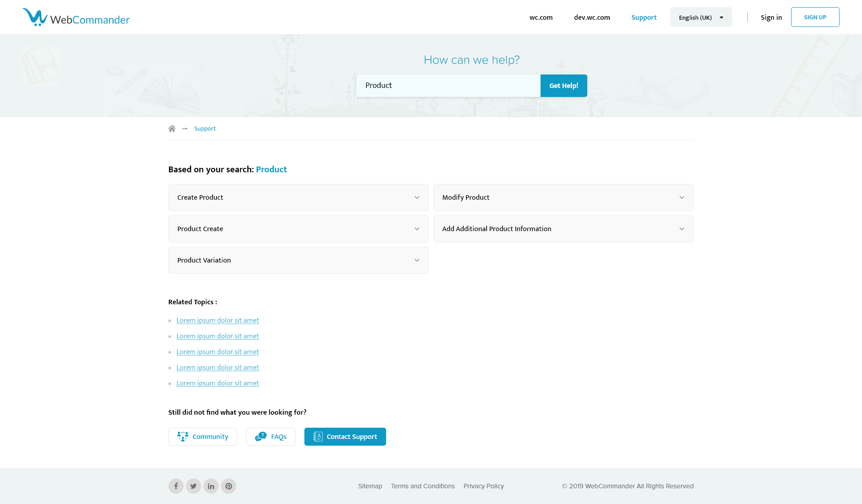Click the SIGN UP button
Viewport: 862px width, 504px height.
click(x=815, y=17)
